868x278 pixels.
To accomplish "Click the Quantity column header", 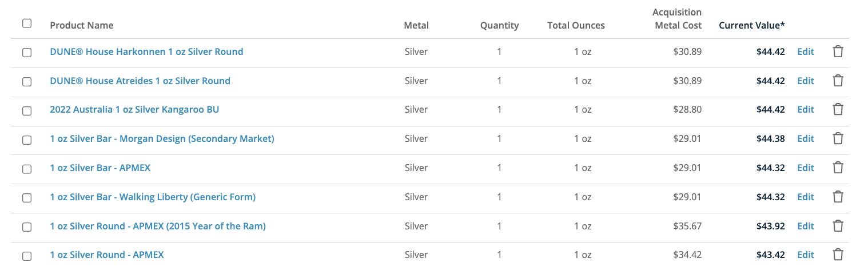I will pyautogui.click(x=499, y=25).
